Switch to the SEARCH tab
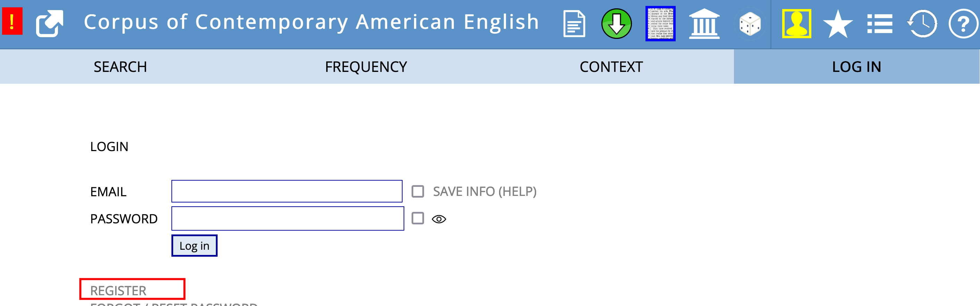Viewport: 980px width, 306px height. pyautogui.click(x=120, y=67)
